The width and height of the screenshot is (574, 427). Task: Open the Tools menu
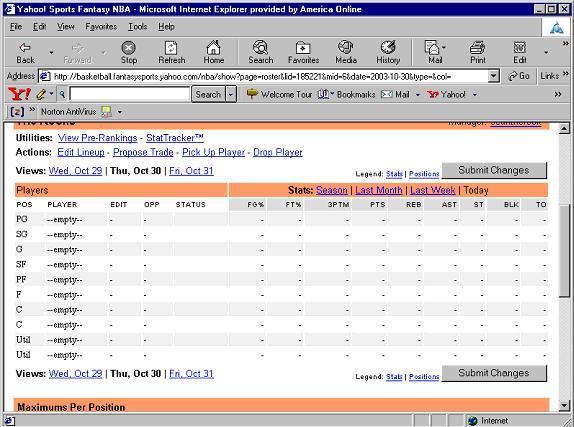click(138, 27)
